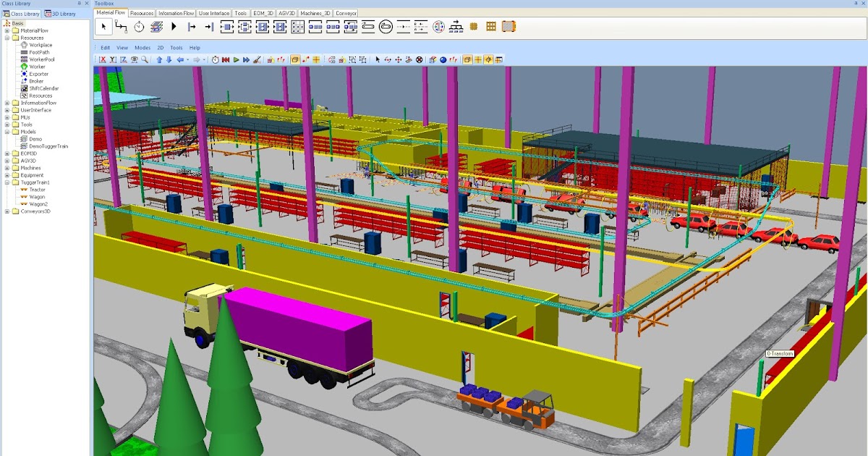Viewport: 868px width, 456px height.
Task: Click the Fast Forward simulation icon
Action: (x=248, y=59)
